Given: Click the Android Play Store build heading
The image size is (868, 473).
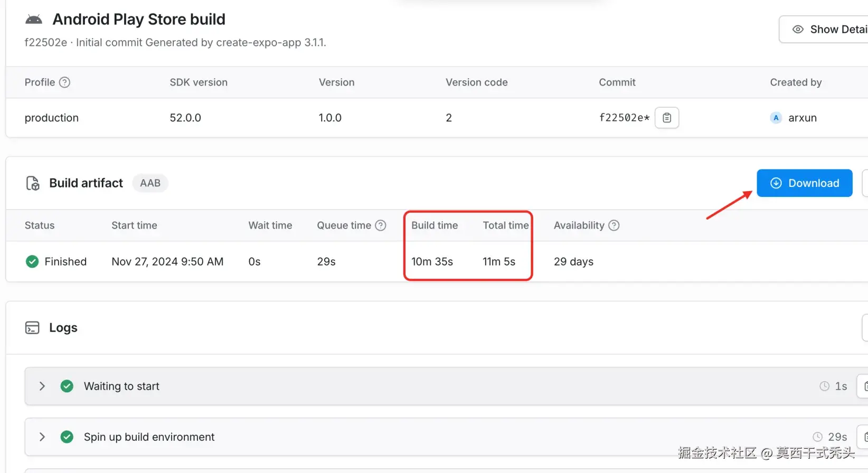Looking at the screenshot, I should tap(139, 20).
